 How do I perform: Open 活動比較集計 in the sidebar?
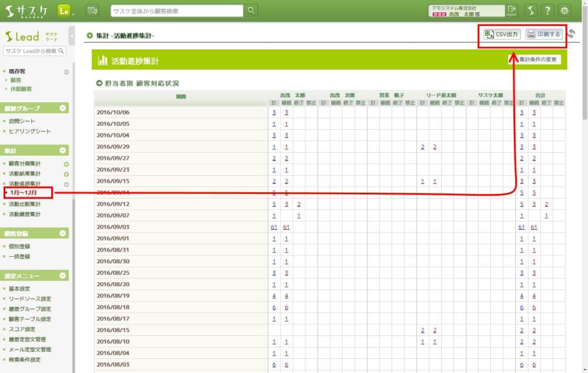click(25, 204)
